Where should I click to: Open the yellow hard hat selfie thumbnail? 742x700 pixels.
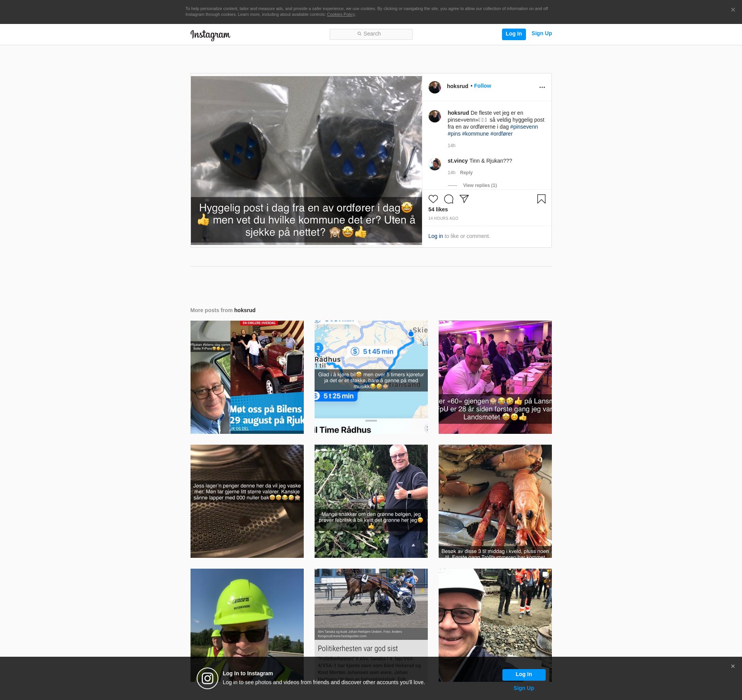point(247,613)
